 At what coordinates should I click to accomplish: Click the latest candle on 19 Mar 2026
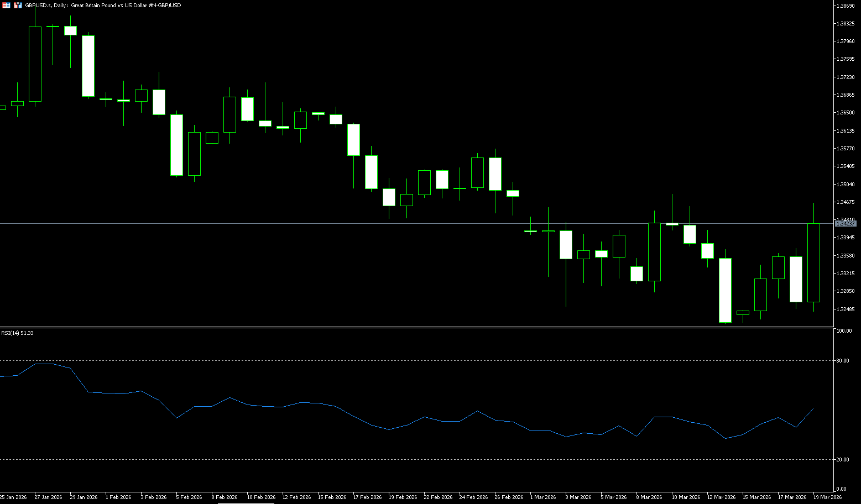pos(813,262)
